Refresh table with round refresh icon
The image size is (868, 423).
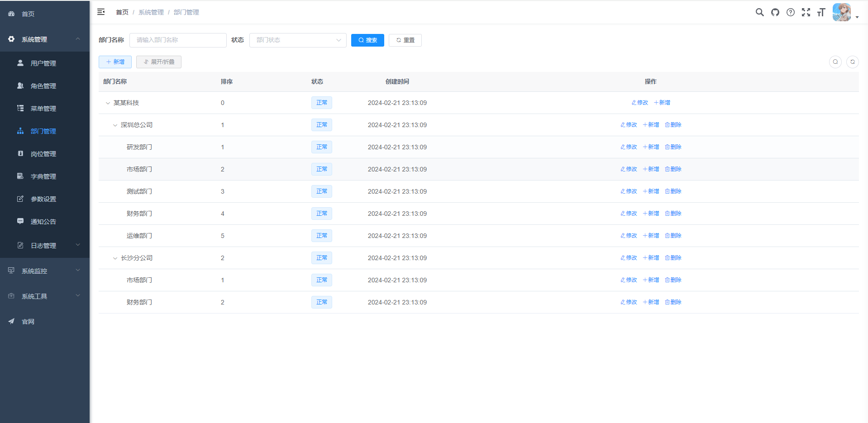[x=853, y=62]
